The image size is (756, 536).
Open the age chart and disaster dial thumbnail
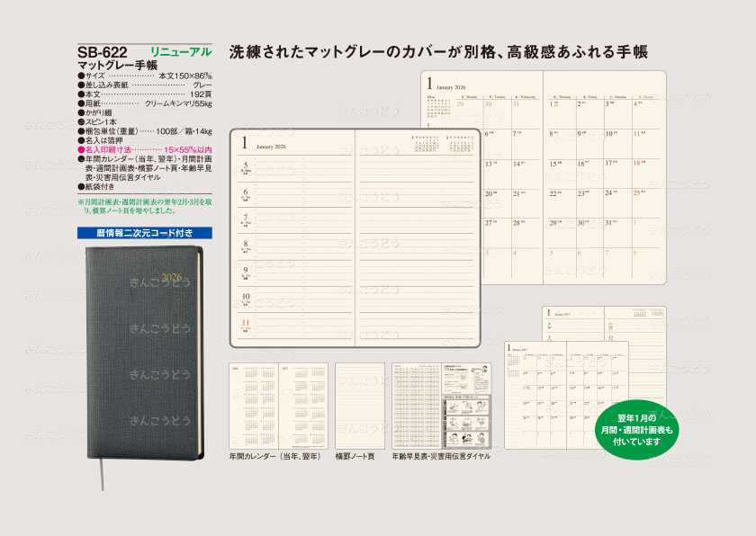pyautogui.click(x=442, y=406)
